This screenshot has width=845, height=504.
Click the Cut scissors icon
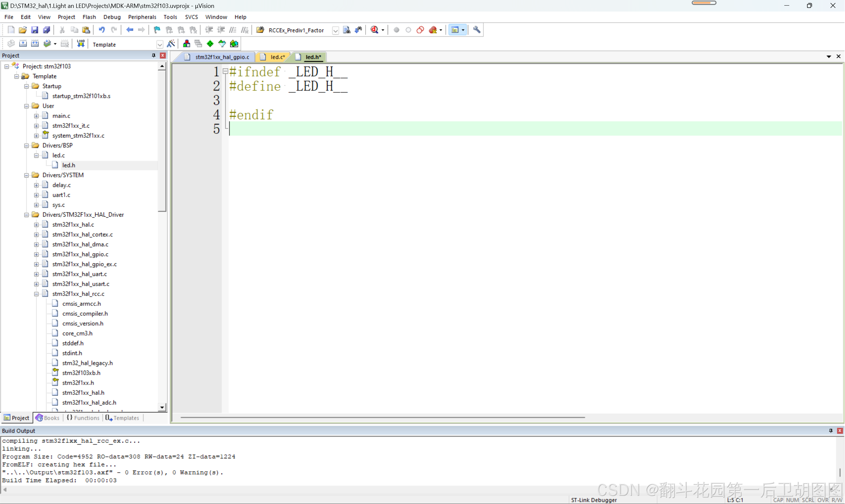(x=62, y=30)
